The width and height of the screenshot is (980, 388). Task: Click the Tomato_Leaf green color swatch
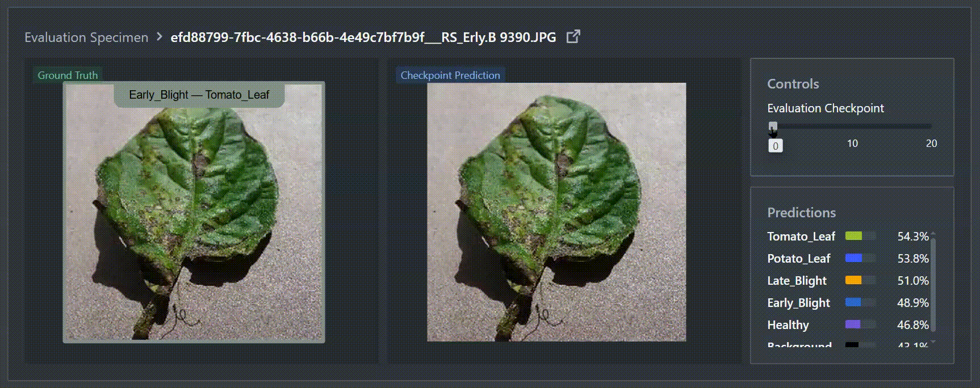tap(853, 236)
